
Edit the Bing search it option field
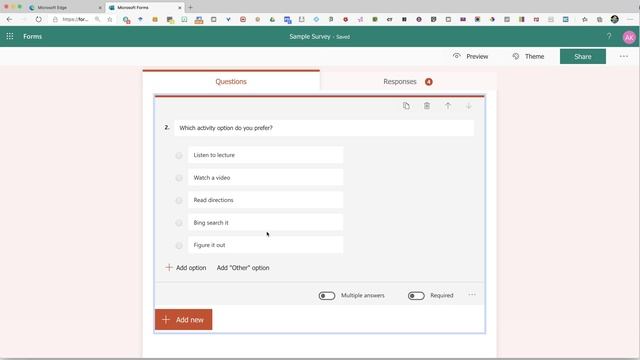[x=265, y=222]
